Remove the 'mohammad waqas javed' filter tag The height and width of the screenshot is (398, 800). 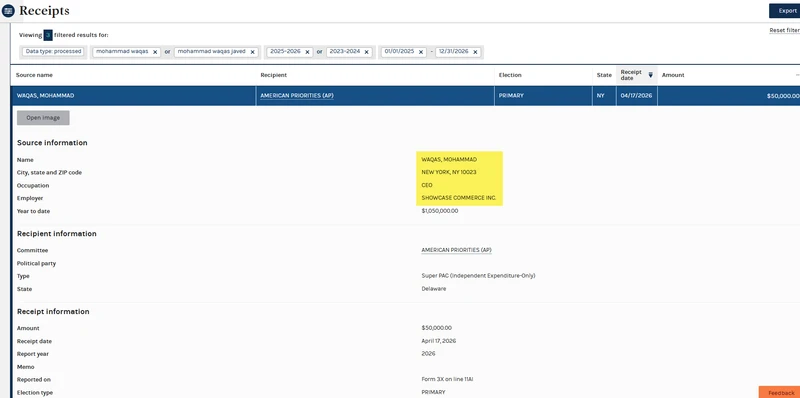pos(253,52)
